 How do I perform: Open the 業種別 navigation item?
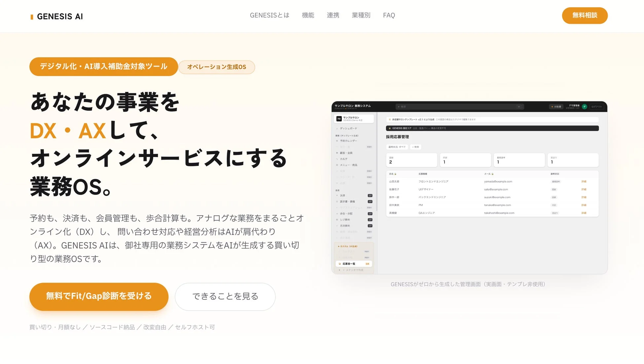(x=361, y=15)
